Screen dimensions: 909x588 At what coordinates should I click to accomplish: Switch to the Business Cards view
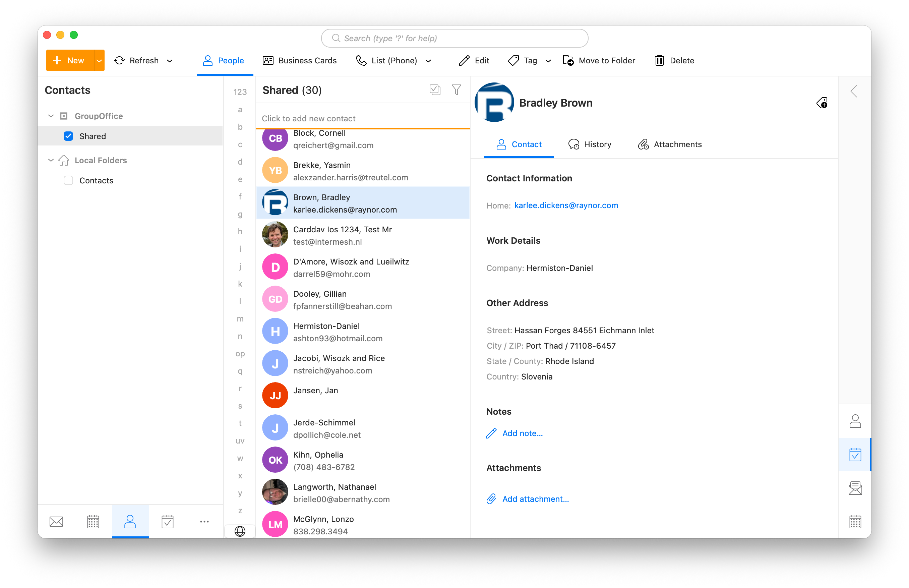[300, 60]
